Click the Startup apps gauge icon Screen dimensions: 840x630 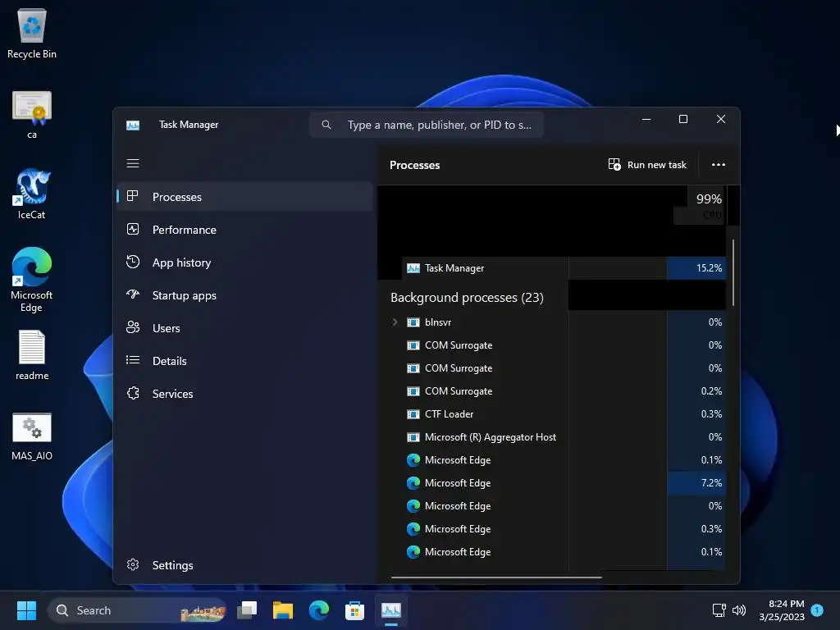click(x=133, y=294)
